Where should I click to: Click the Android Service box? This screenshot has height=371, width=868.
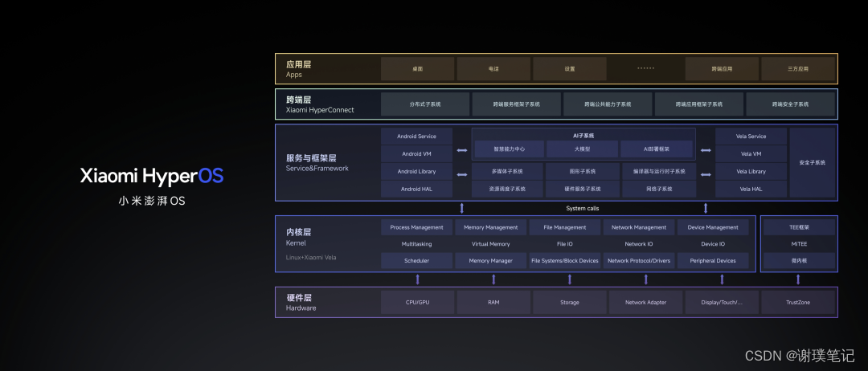416,136
